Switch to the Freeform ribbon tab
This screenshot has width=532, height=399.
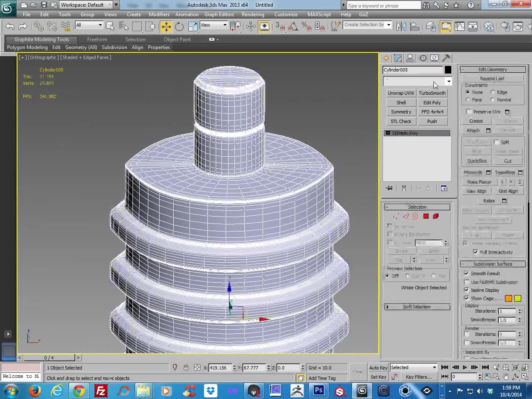point(97,39)
